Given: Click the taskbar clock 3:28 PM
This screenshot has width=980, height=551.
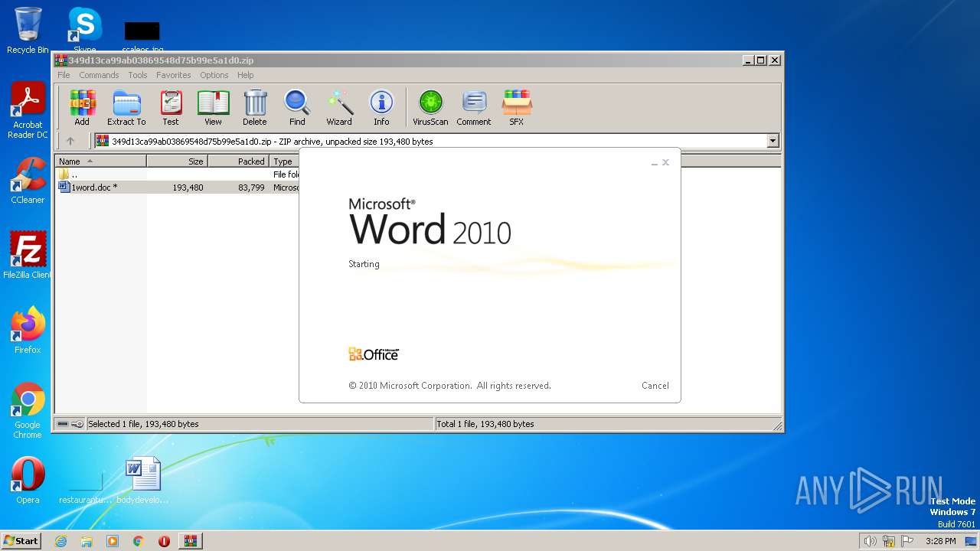Looking at the screenshot, I should pyautogui.click(x=940, y=541).
